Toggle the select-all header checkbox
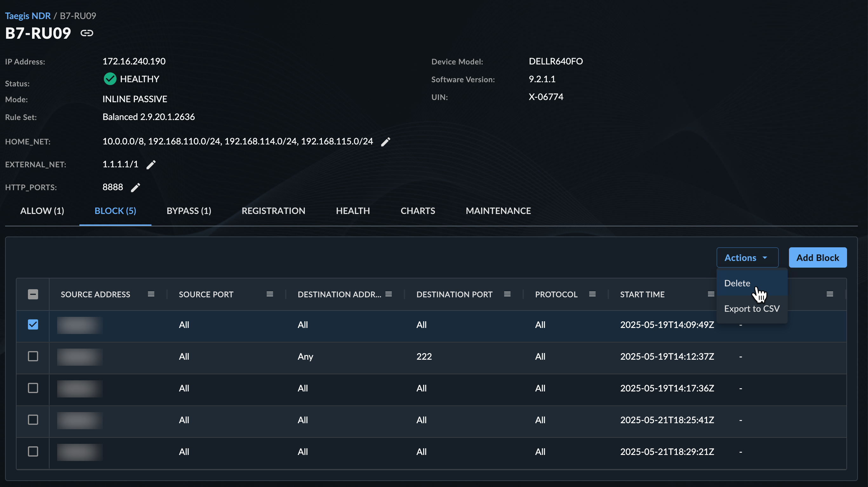 (33, 294)
